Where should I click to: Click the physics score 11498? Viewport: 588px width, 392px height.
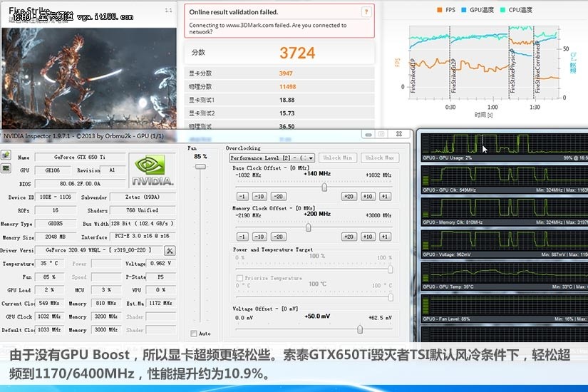[x=288, y=87]
